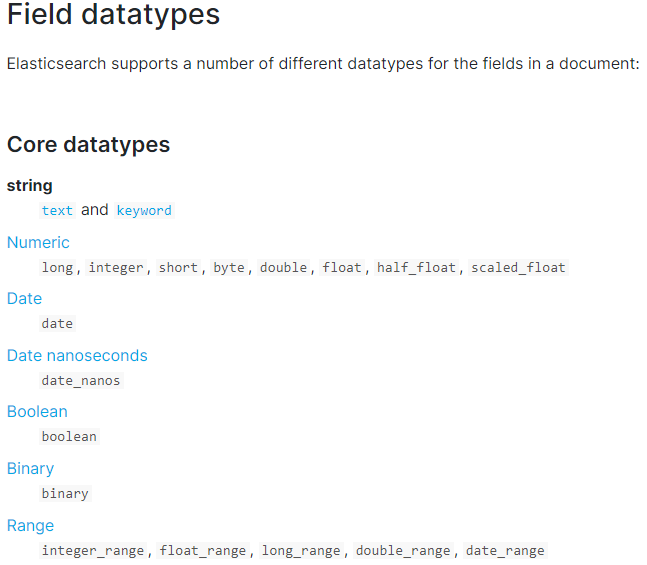Screen dimensions: 647x565
Task: Click the date_range code term
Action: point(505,551)
